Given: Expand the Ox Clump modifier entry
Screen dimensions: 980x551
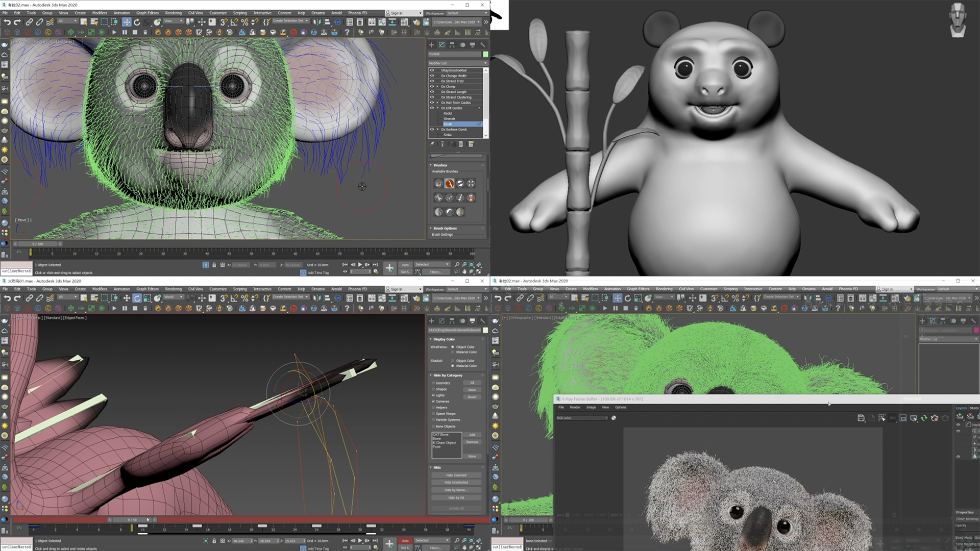Looking at the screenshot, I should pyautogui.click(x=437, y=87).
